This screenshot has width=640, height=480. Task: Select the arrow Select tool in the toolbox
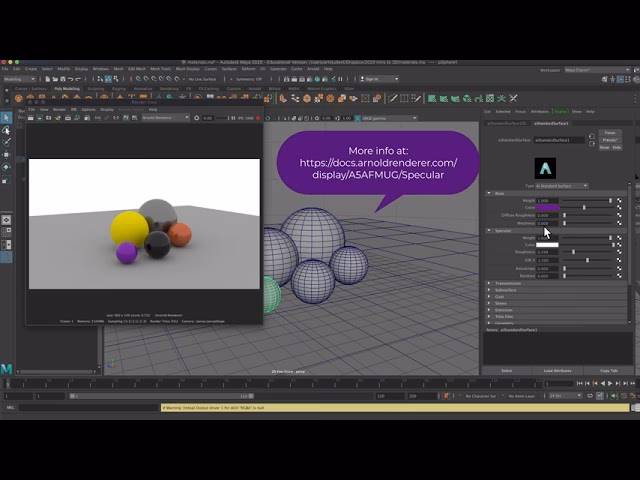click(6, 118)
